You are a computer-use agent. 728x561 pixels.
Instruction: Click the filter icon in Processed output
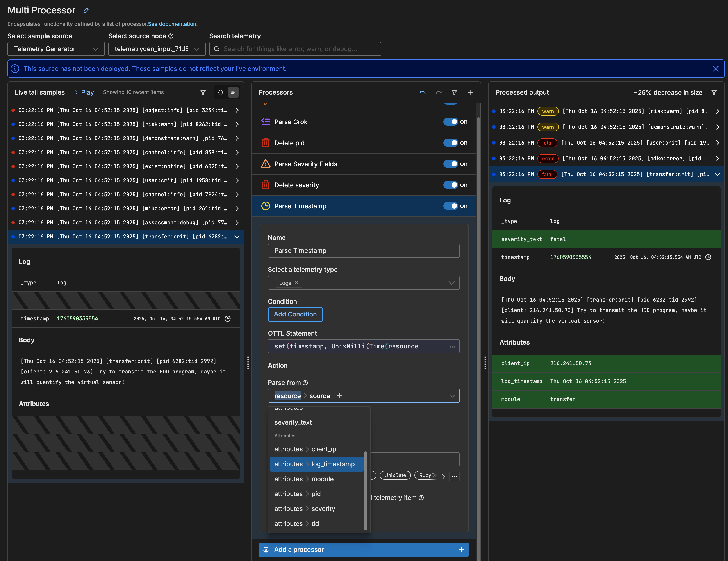(714, 92)
